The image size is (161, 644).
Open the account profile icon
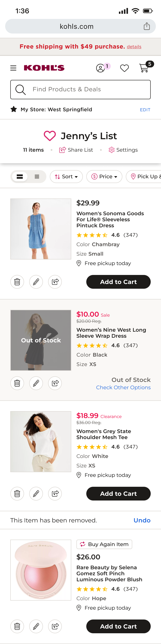click(100, 68)
